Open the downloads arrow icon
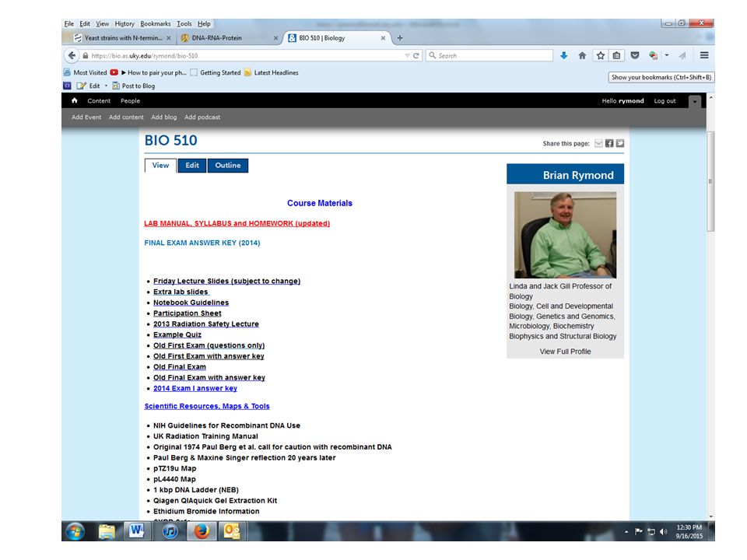 coord(564,56)
